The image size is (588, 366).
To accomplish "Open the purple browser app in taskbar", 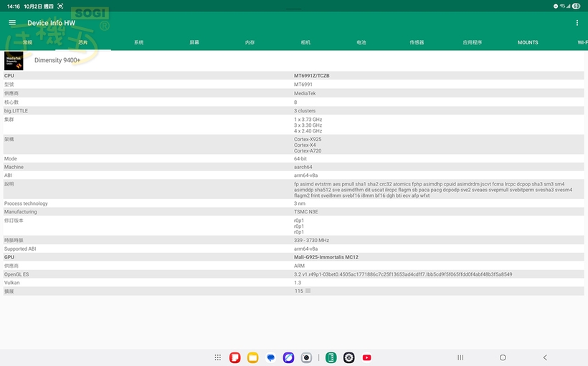I will (x=288, y=357).
